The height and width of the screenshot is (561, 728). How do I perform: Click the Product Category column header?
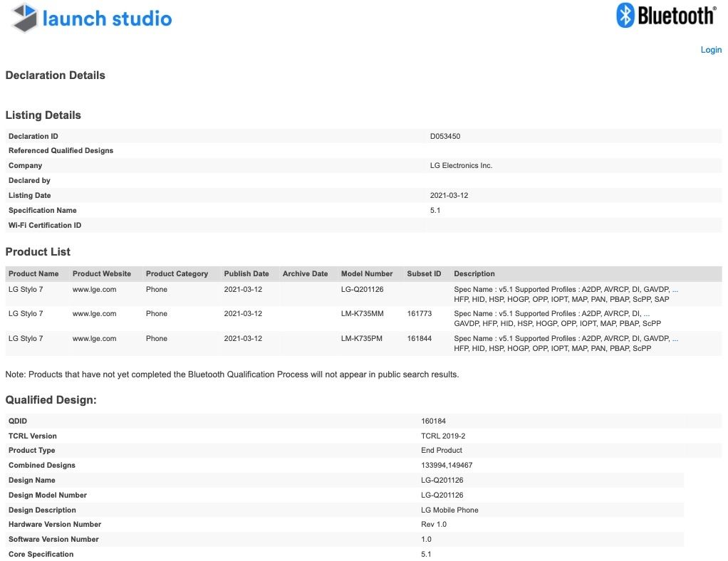click(177, 274)
